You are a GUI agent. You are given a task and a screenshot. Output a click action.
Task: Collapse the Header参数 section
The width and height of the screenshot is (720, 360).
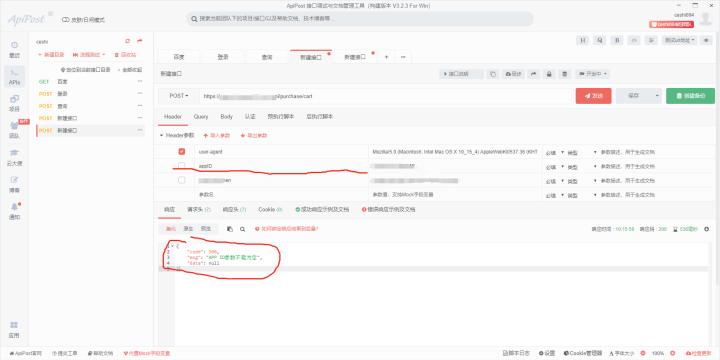(177, 135)
